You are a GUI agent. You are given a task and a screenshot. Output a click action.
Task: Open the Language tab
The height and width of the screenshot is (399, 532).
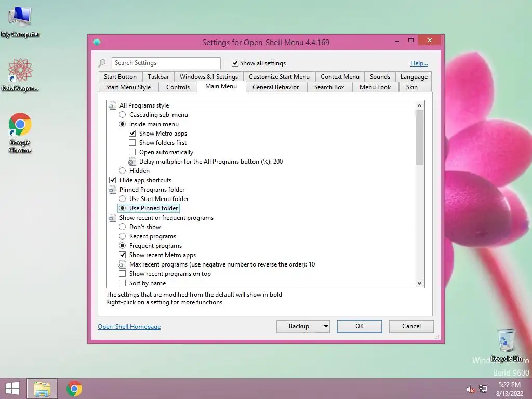pyautogui.click(x=414, y=77)
